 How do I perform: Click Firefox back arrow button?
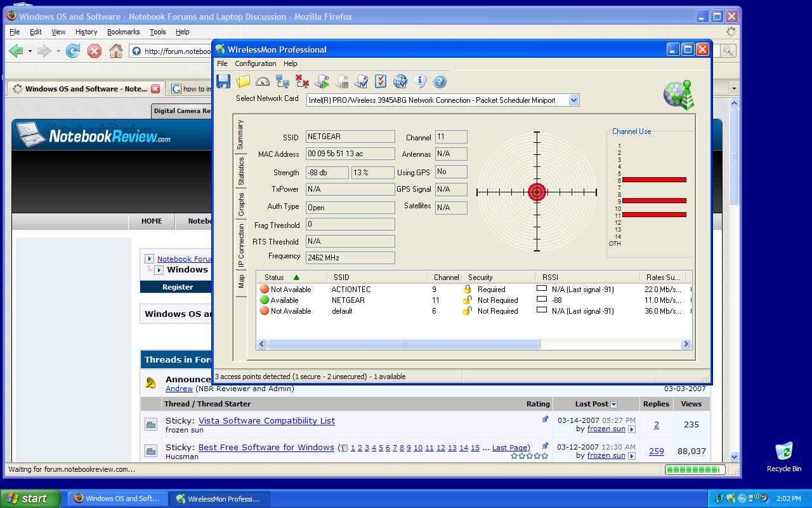(16, 51)
